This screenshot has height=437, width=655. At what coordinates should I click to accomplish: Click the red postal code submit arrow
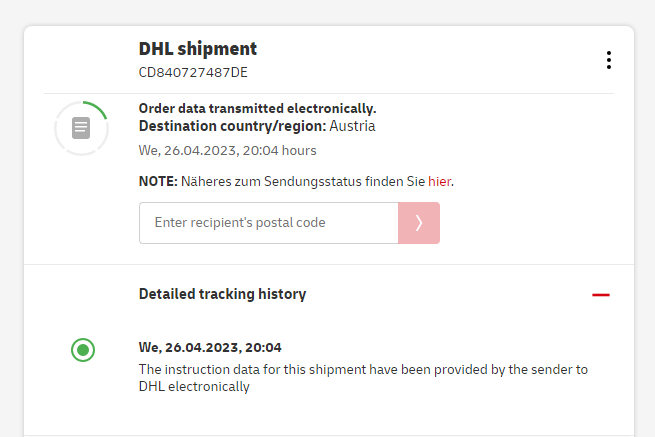point(418,223)
